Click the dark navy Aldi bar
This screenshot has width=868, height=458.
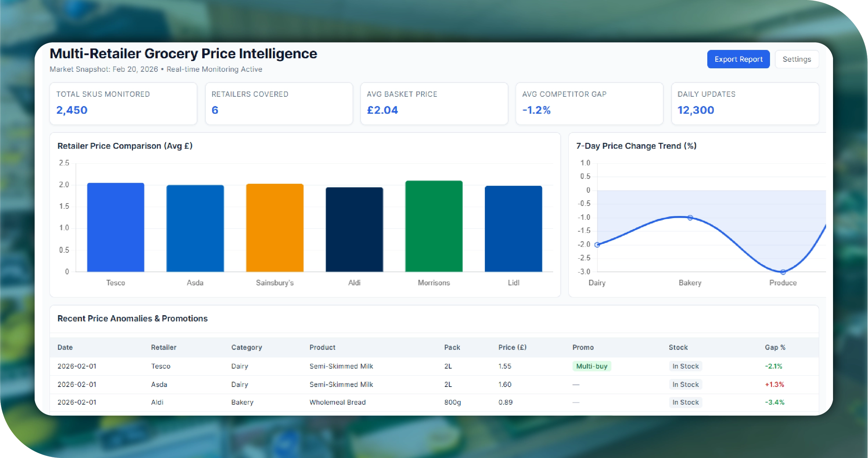pos(354,230)
